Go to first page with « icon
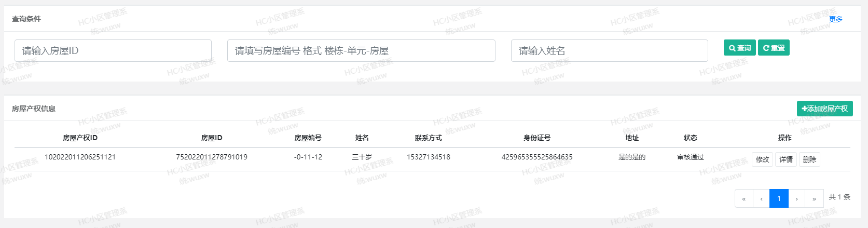This screenshot has height=228, width=868. (x=743, y=198)
